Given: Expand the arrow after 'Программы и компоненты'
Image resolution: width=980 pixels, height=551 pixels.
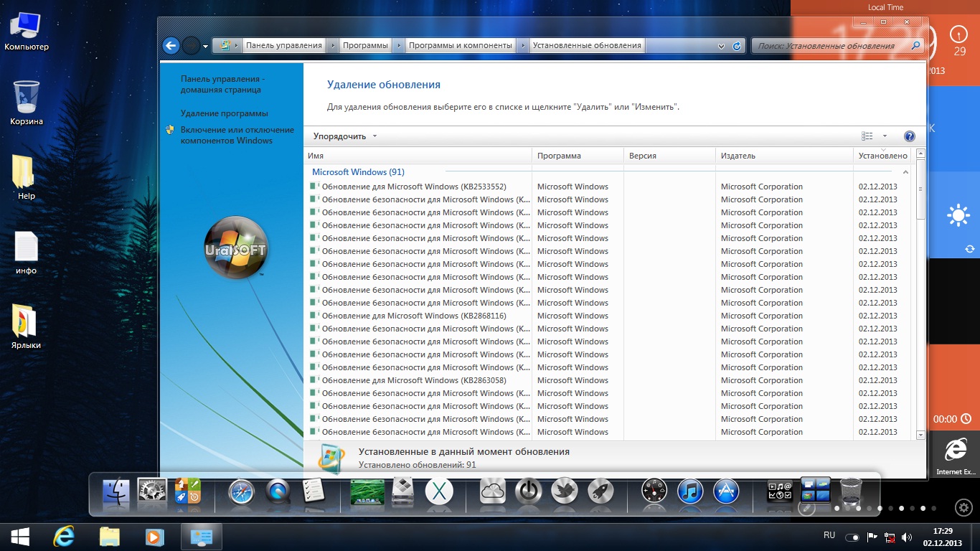Looking at the screenshot, I should click(x=523, y=45).
